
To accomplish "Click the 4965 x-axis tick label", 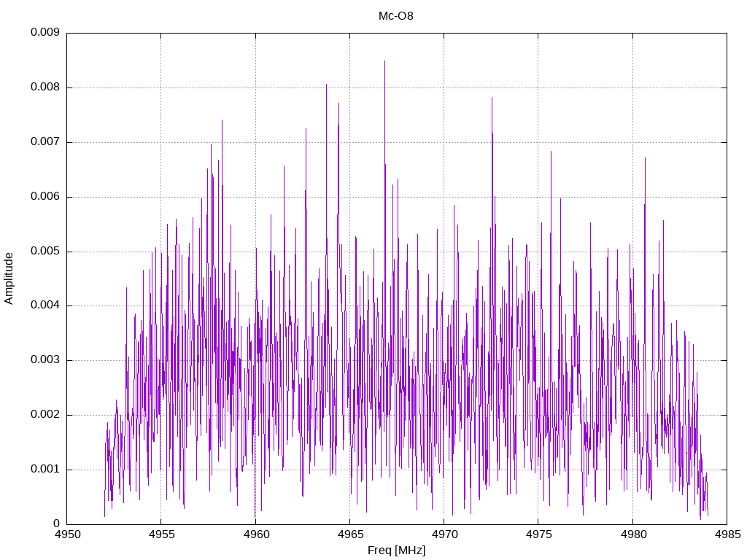I will click(350, 534).
